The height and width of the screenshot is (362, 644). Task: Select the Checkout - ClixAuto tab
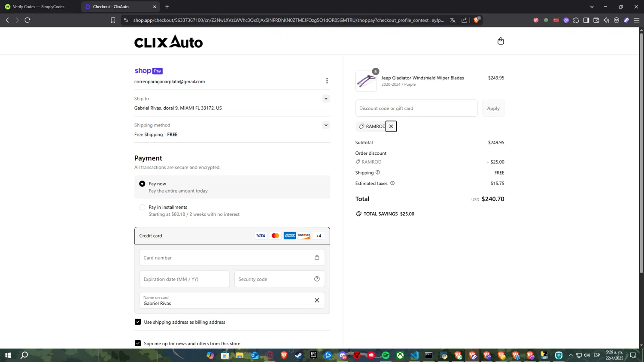click(120, 6)
